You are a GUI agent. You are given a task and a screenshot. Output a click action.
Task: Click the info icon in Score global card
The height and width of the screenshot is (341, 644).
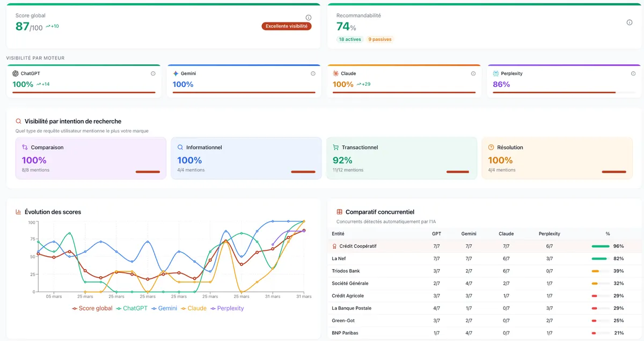point(308,18)
